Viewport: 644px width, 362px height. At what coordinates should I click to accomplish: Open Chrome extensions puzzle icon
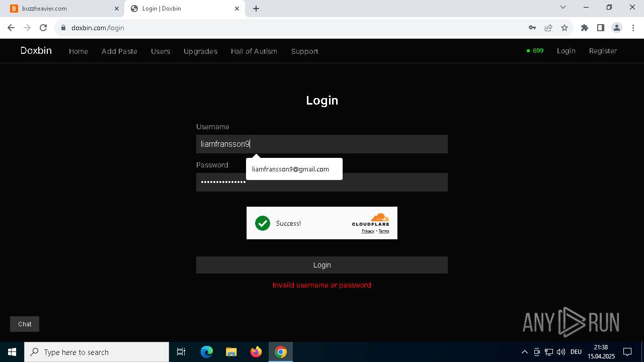[x=585, y=28]
